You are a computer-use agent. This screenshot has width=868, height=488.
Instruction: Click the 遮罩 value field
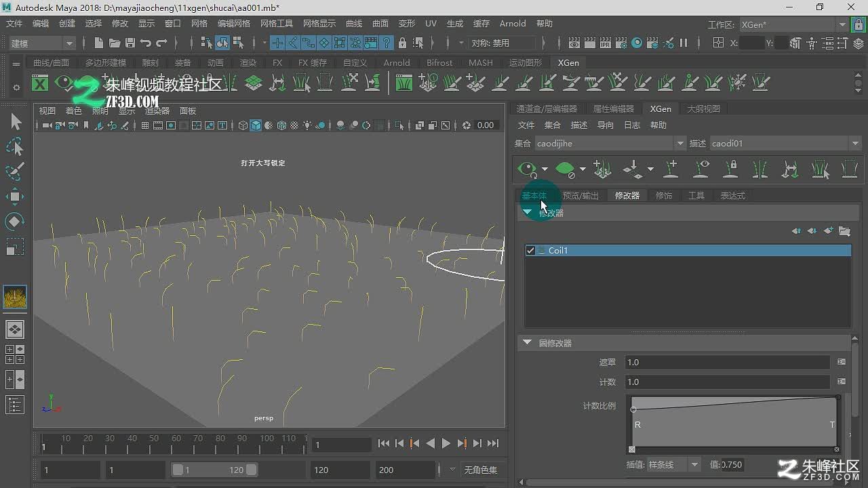[x=728, y=363]
